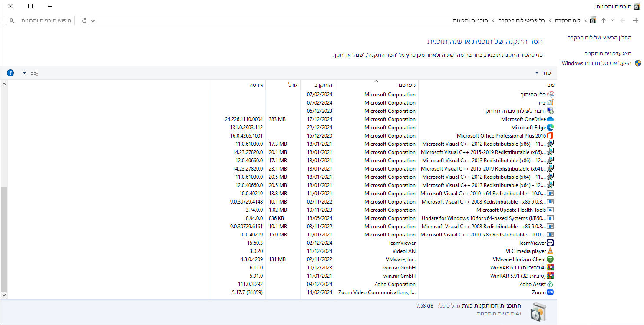The image size is (644, 325).
Task: Click the Paint (צייר) program icon
Action: point(550,103)
